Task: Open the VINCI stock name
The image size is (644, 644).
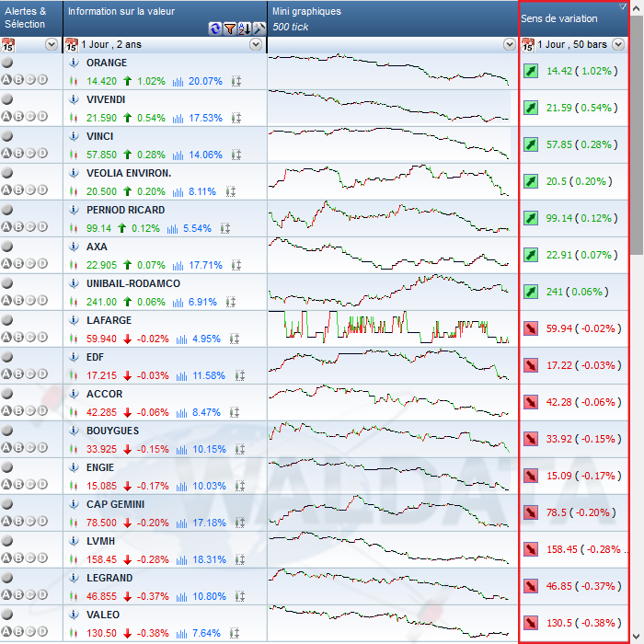Action: coord(99,136)
